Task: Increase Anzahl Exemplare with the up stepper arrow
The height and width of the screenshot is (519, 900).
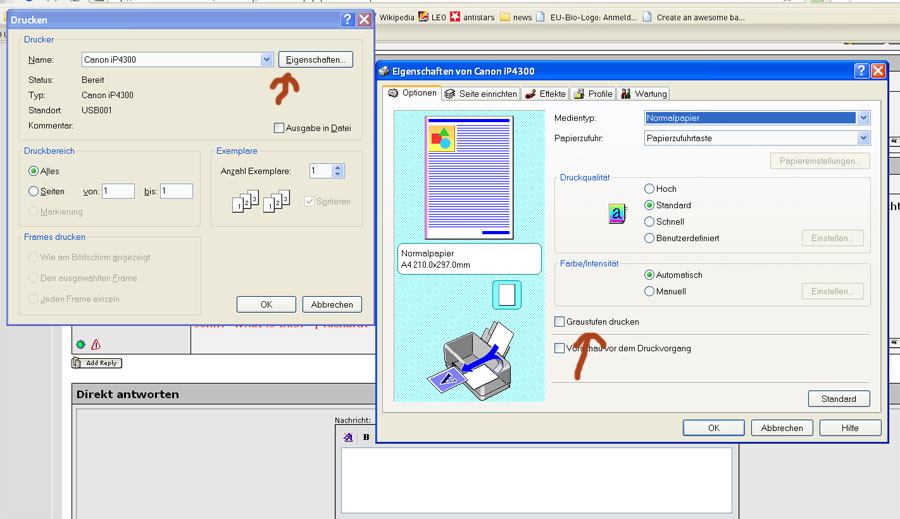Action: click(x=338, y=168)
